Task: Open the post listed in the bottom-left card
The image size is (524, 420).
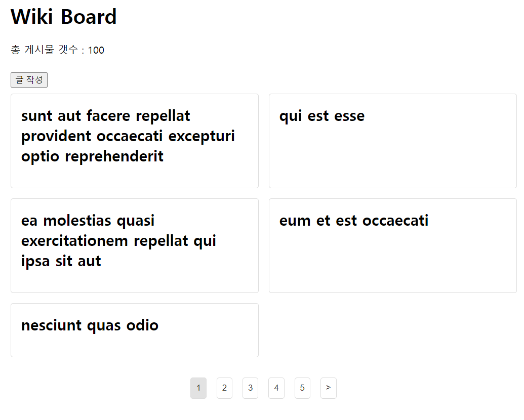Action: (134, 330)
